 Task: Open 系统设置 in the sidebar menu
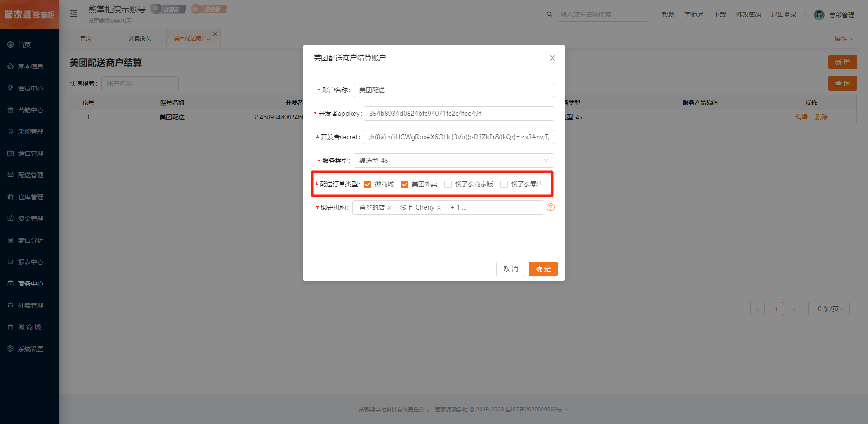[29, 349]
